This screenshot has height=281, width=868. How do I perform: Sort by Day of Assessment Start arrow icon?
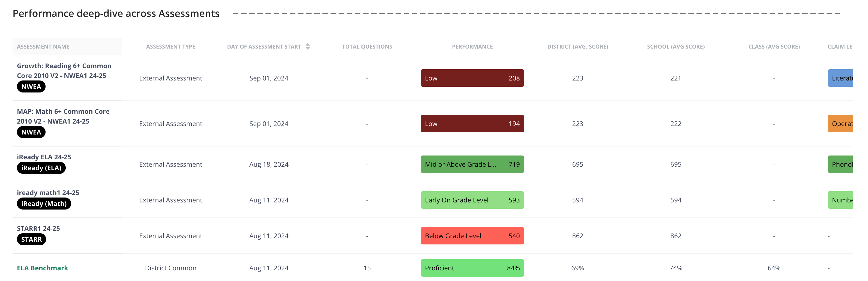(x=308, y=46)
